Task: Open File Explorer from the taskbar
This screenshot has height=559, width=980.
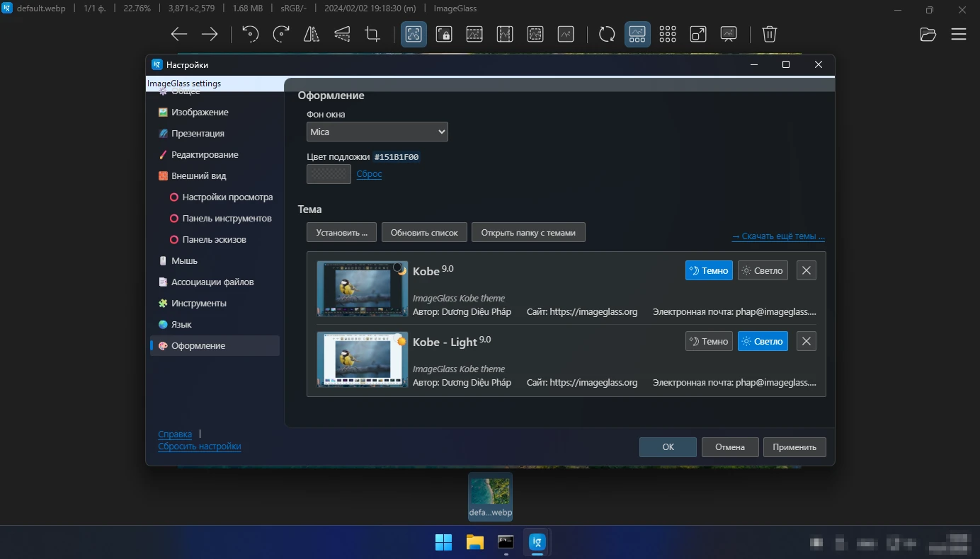Action: tap(474, 543)
